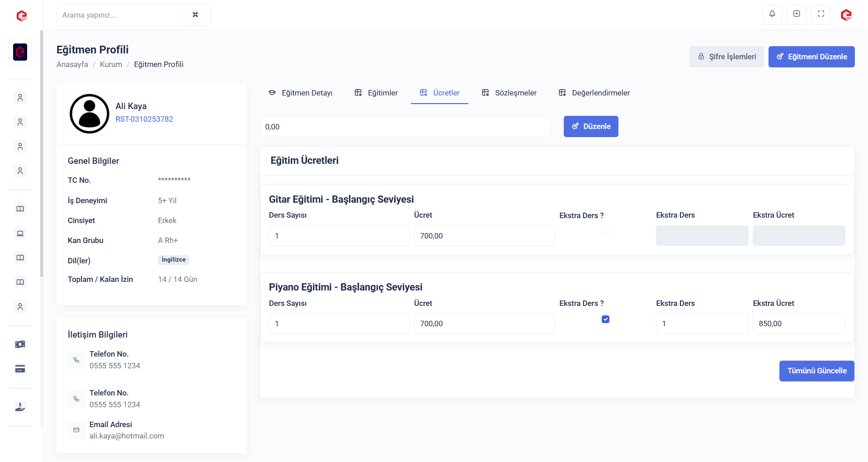Follow the Anasayfa breadcrumb link
The width and height of the screenshot is (868, 462).
[72, 64]
